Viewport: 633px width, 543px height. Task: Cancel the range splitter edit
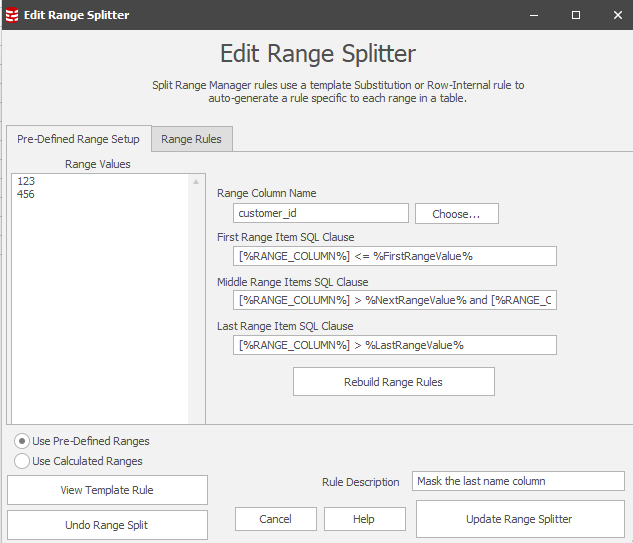click(275, 519)
